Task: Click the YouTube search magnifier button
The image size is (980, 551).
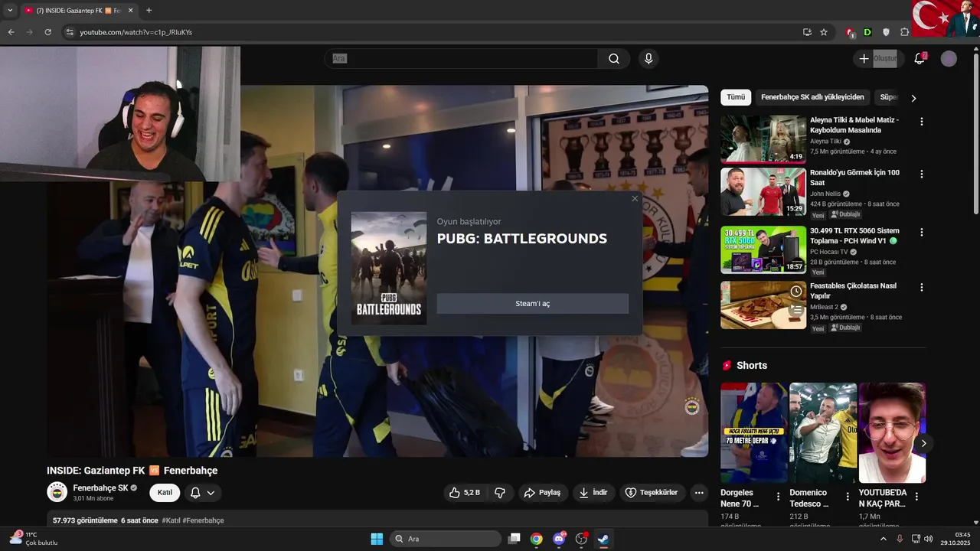Action: pos(614,59)
